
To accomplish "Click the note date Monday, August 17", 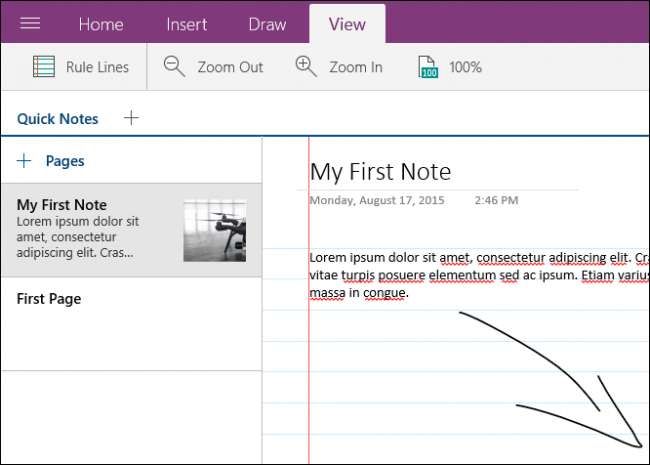I will [x=375, y=200].
